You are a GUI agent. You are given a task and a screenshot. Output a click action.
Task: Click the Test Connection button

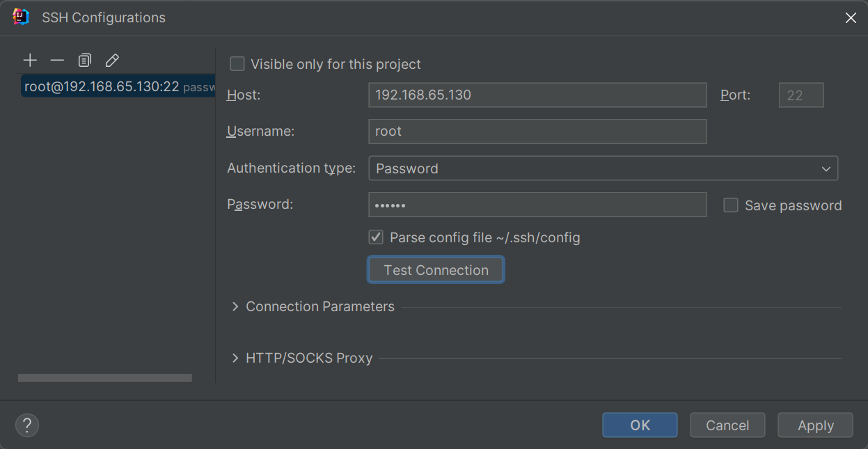pos(436,270)
